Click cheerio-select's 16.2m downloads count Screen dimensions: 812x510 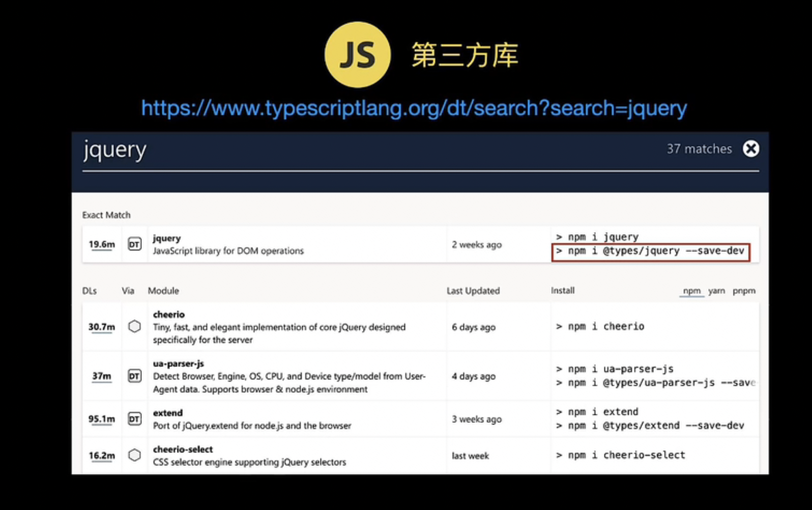click(102, 456)
